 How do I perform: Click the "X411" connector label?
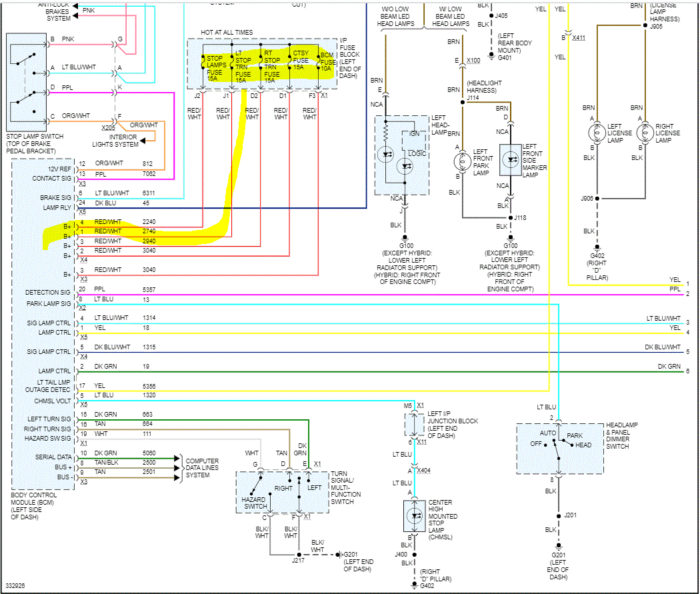click(x=579, y=38)
